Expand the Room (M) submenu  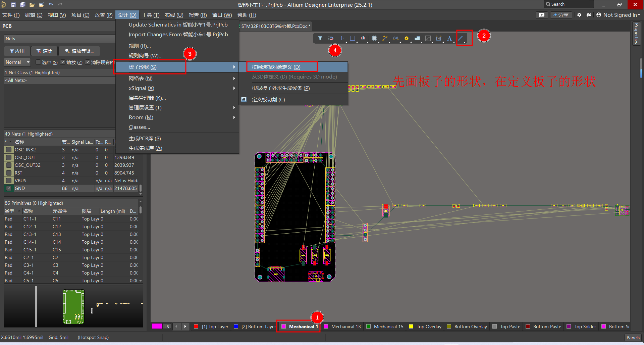point(177,117)
